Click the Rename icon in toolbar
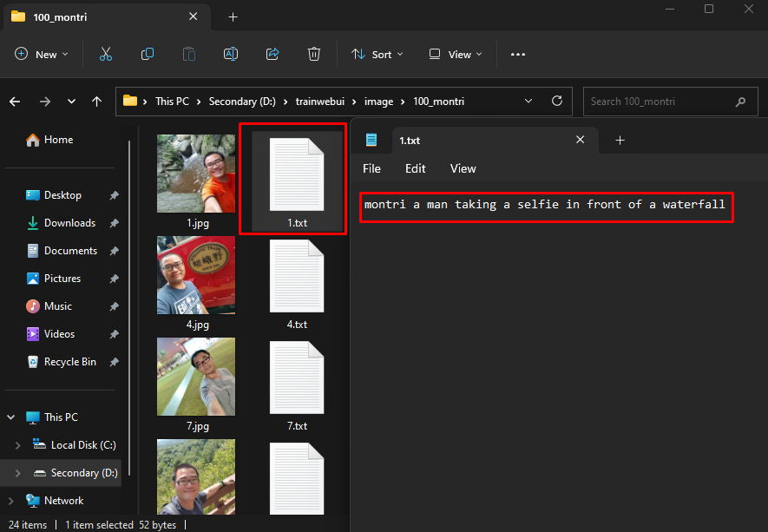Viewport: 768px width, 532px height. tap(231, 54)
